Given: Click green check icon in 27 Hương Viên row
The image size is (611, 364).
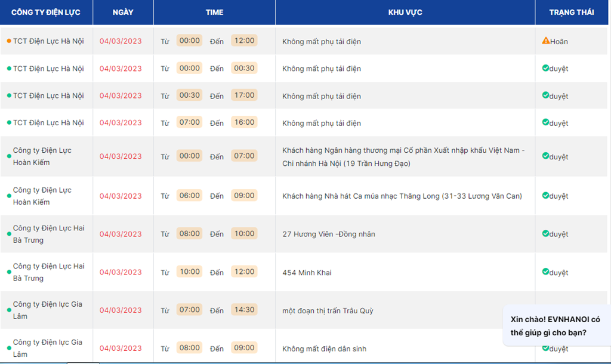Looking at the screenshot, I should (x=545, y=233).
